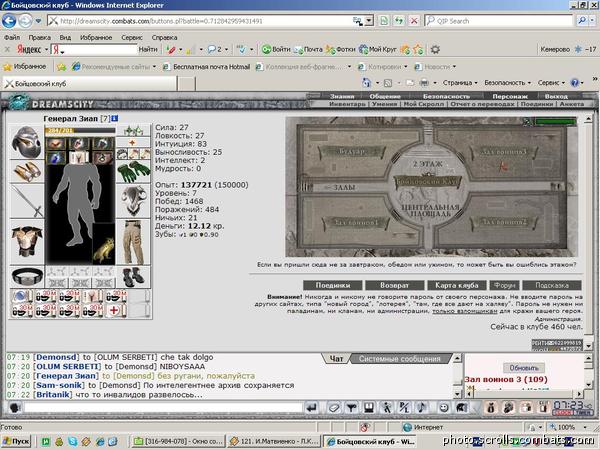Viewport: 600px width, 450px height.
Task: Click the black belt equipment slot
Action: click(x=26, y=276)
